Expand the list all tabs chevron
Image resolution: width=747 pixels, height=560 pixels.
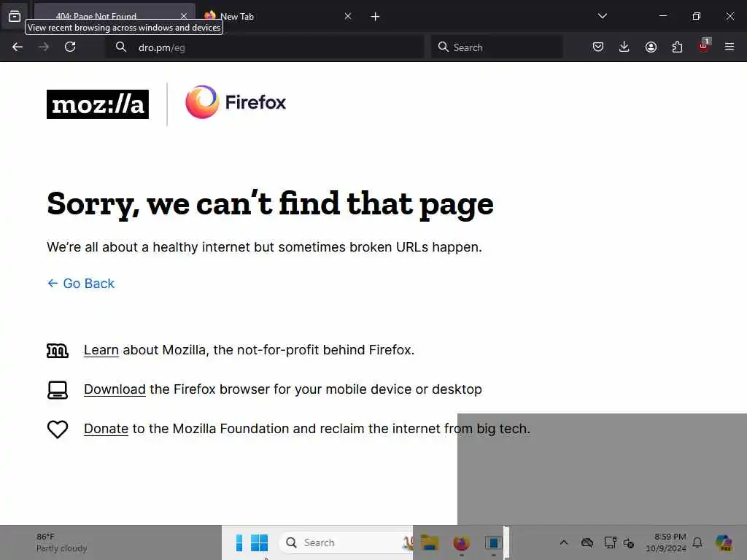pos(602,16)
